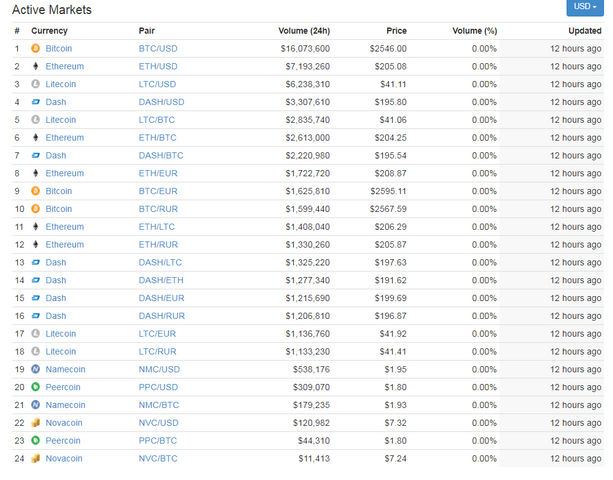The height and width of the screenshot is (480, 613).
Task: Open the BTC/EUR pair link
Action: (x=158, y=191)
